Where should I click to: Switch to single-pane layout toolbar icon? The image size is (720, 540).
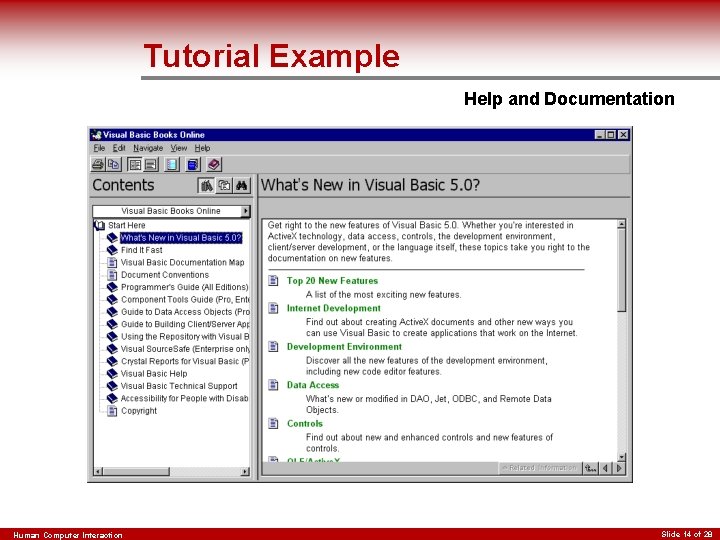(x=151, y=164)
